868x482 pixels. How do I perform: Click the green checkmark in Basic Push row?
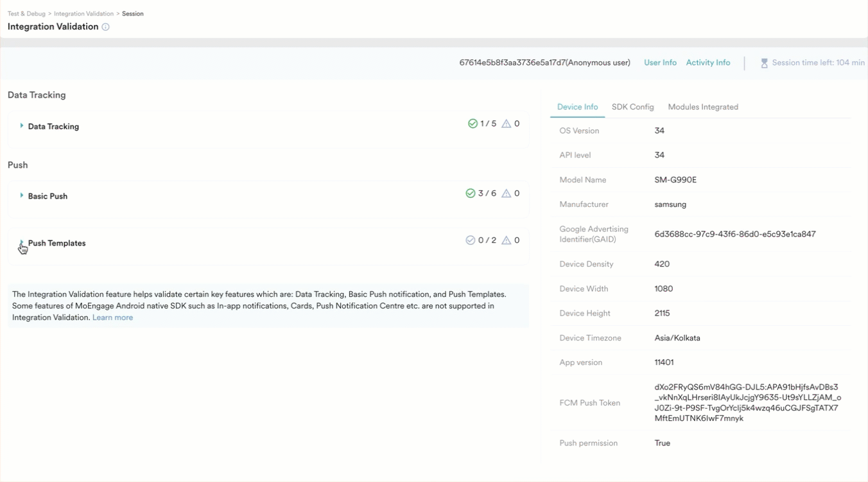[471, 193]
